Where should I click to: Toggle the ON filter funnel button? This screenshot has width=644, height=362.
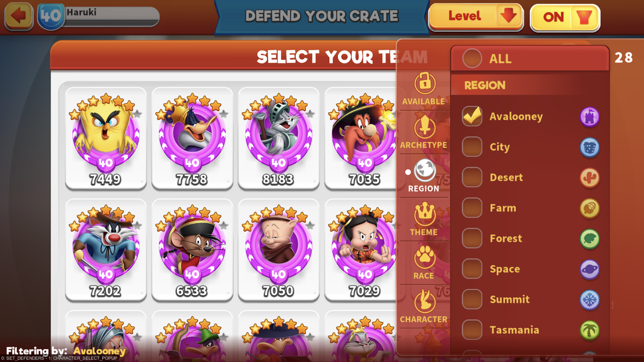pos(565,17)
